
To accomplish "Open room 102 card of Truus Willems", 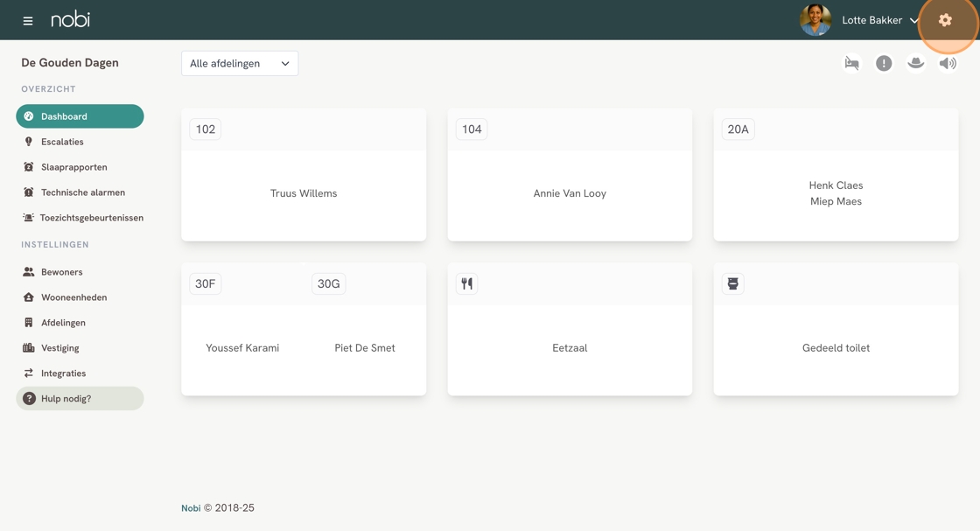I will point(304,193).
